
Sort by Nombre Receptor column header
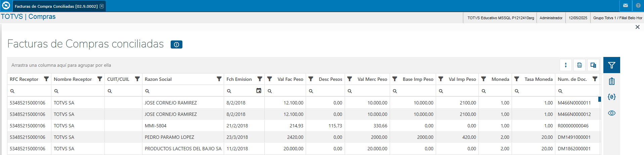73,79
